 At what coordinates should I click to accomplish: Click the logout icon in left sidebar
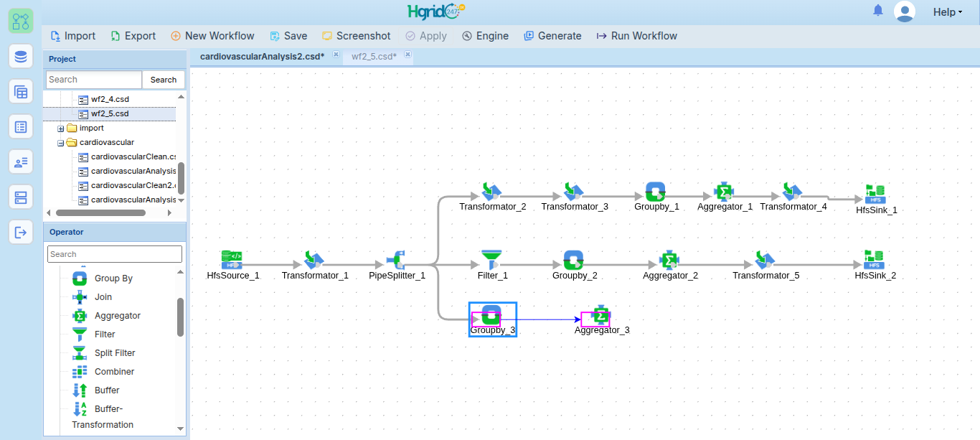(x=21, y=232)
